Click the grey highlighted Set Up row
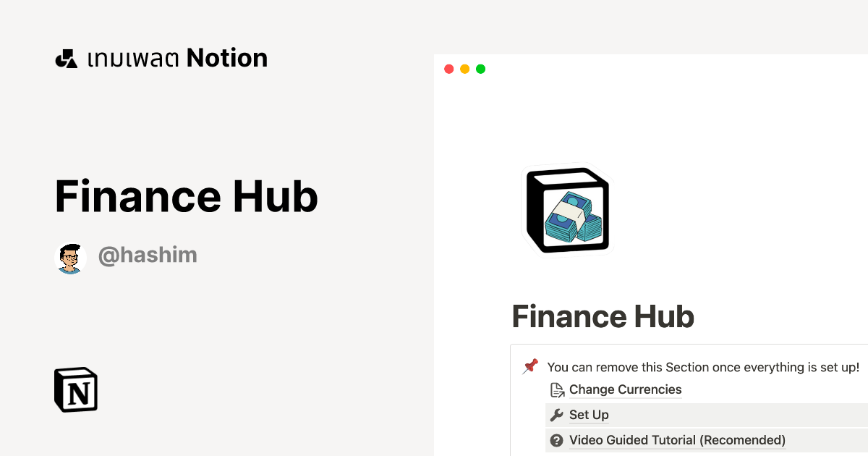Viewport: 868px width, 456px height. click(705, 415)
